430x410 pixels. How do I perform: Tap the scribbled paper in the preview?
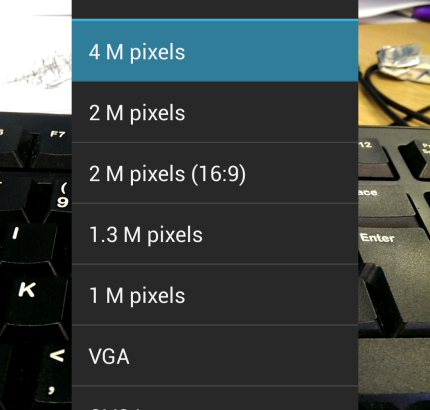click(35, 57)
